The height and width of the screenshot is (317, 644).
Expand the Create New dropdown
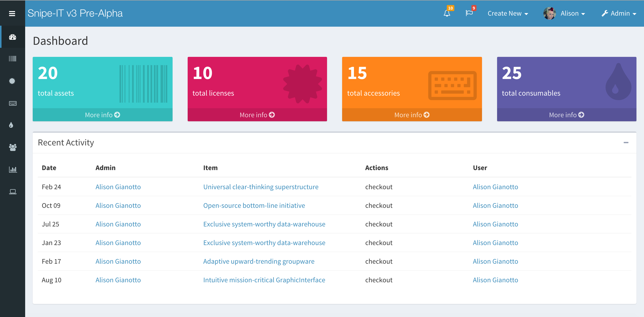coord(508,13)
